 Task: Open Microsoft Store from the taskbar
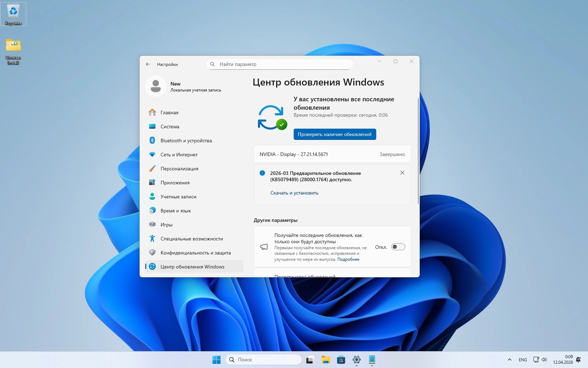[341, 360]
